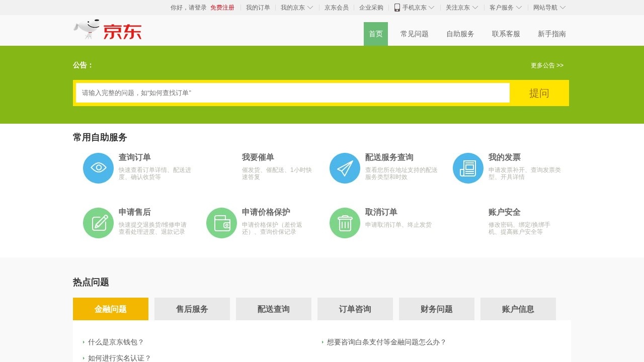
Task: Click the 申请售后 pencil icon
Action: tap(98, 223)
